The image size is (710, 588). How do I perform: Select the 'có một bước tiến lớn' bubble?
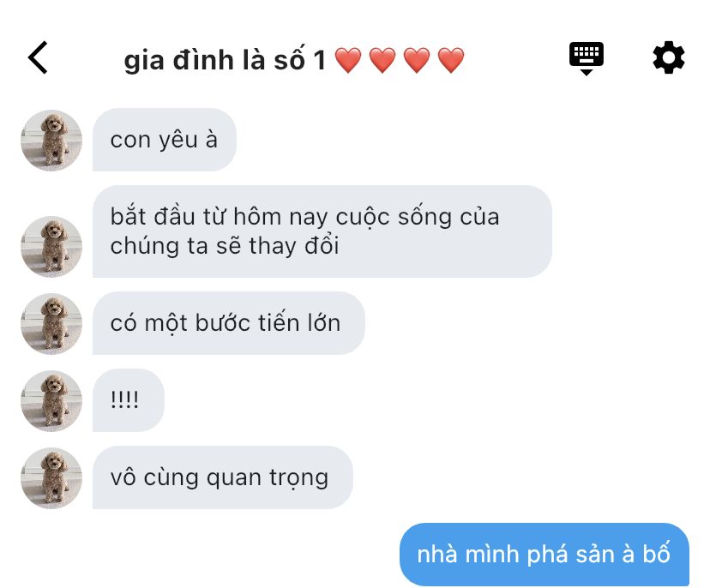point(229,323)
